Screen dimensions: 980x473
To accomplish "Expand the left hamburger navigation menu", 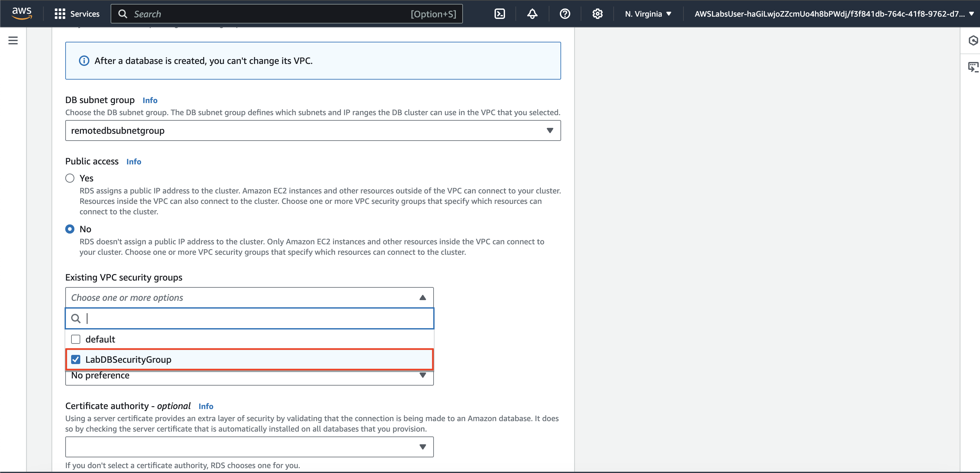I will (x=13, y=40).
